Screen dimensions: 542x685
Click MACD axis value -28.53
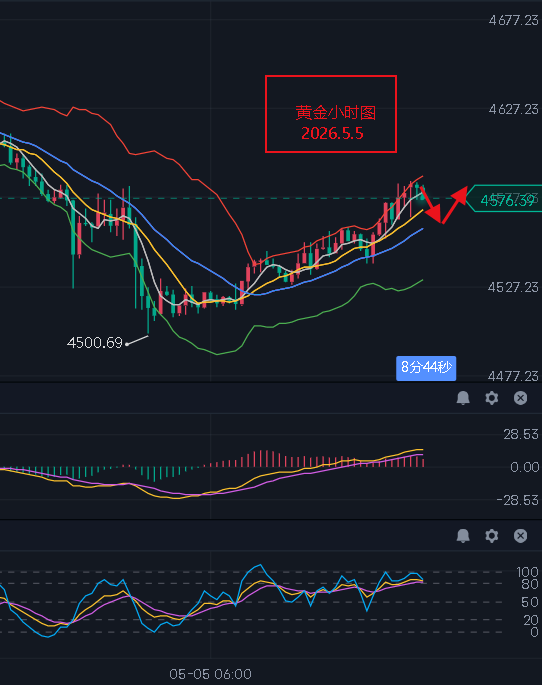pyautogui.click(x=518, y=500)
